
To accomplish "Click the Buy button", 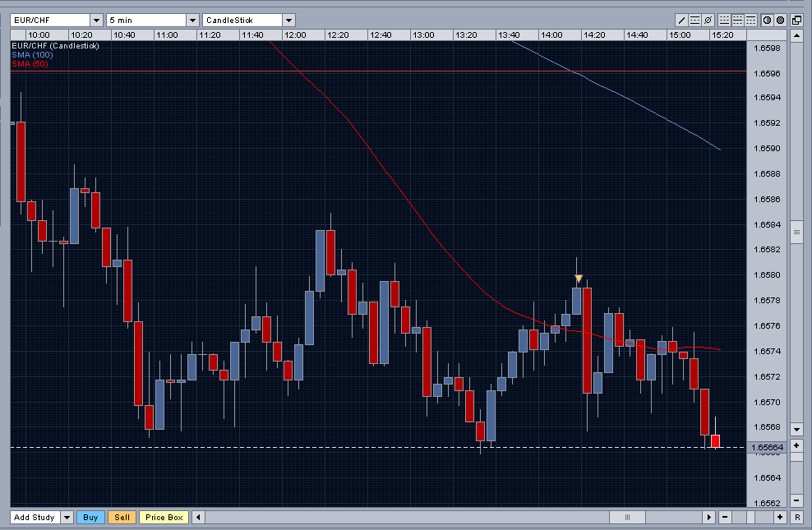I will [x=90, y=517].
